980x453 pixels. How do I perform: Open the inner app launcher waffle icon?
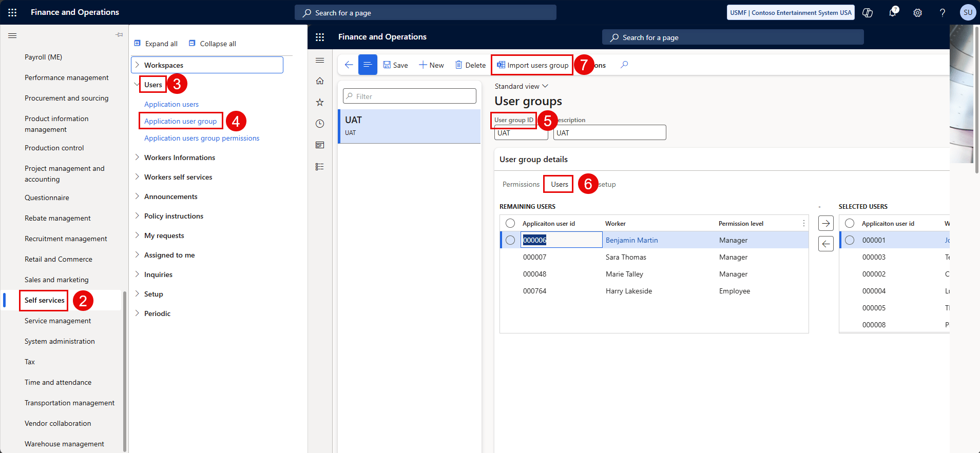tap(320, 37)
